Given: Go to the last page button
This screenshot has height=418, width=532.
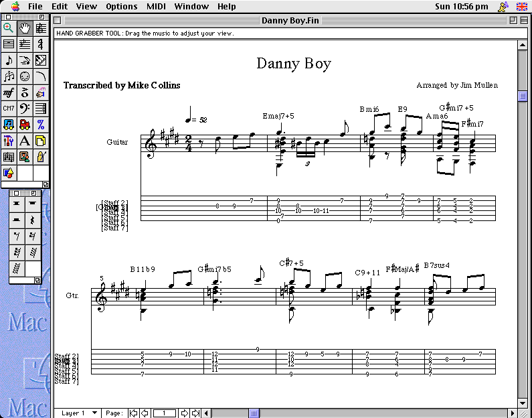Looking at the screenshot, I should pos(195,413).
